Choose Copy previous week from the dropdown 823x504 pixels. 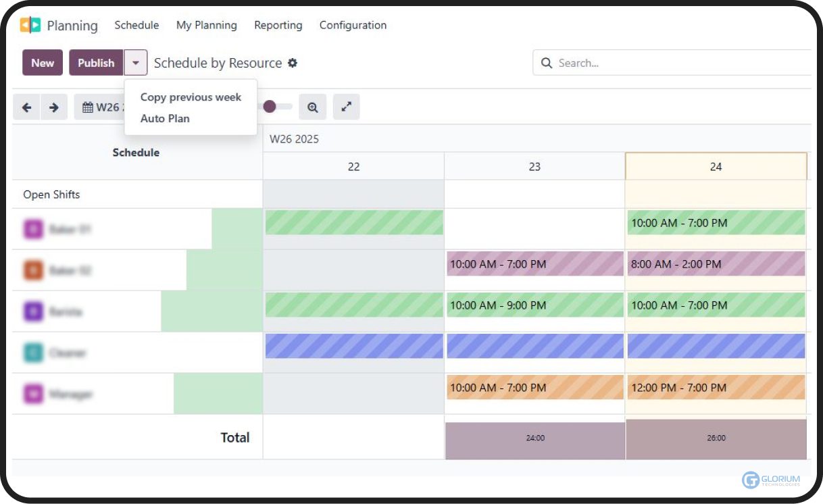click(190, 97)
